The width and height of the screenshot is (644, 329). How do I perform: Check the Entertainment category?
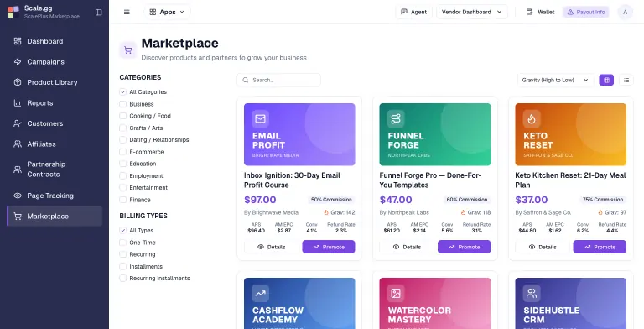click(122, 187)
